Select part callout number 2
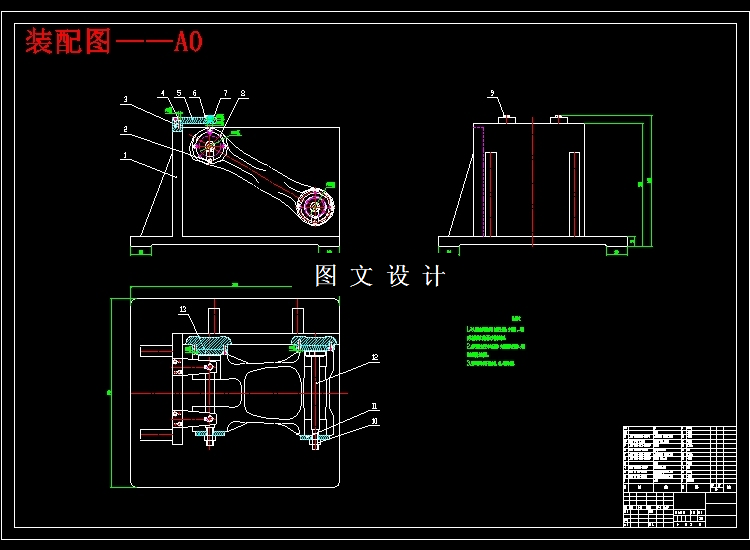Screen dimensions: 750x550 [x=125, y=129]
